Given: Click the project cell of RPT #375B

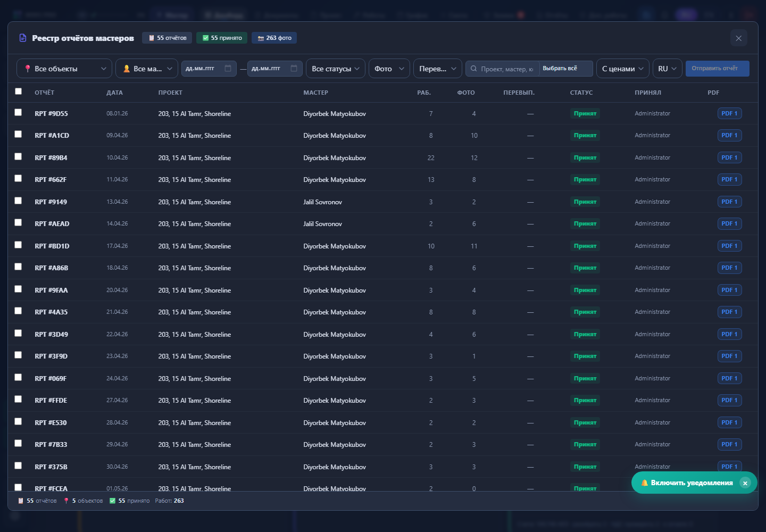Looking at the screenshot, I should point(195,467).
